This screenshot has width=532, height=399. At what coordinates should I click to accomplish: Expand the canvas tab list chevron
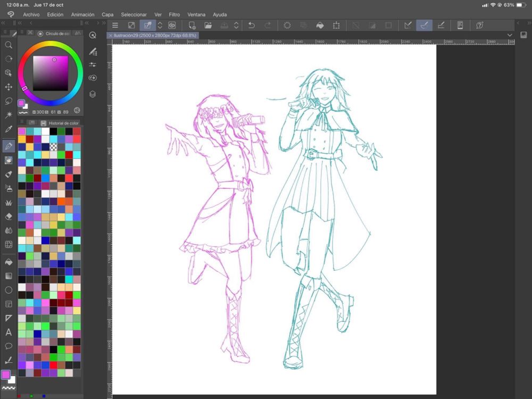[x=510, y=35]
